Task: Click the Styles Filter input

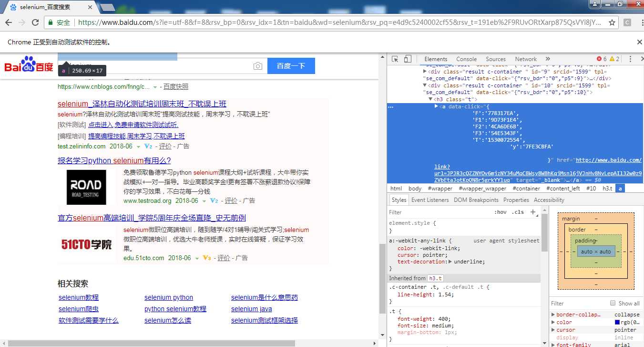Action: [439, 212]
